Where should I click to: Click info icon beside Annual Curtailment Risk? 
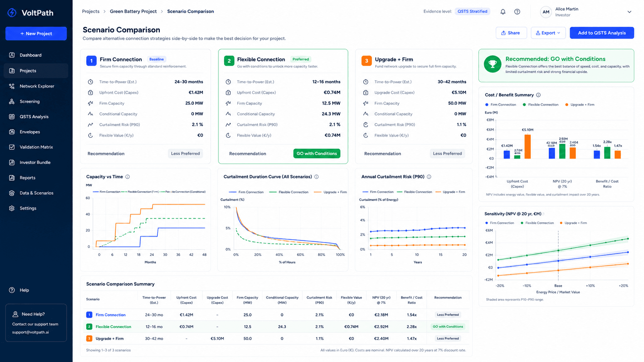point(429,177)
